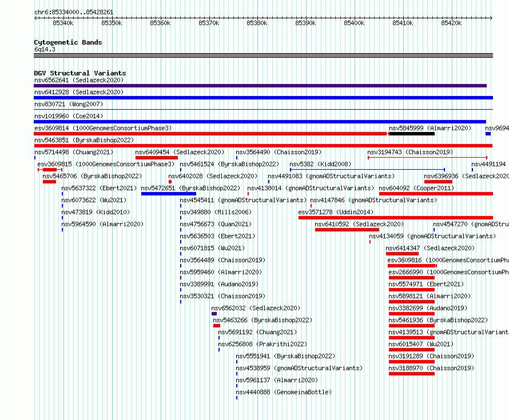
Task: Open nsv5463851 (ByrskaBishop2022) label
Action: pyautogui.click(x=84, y=140)
